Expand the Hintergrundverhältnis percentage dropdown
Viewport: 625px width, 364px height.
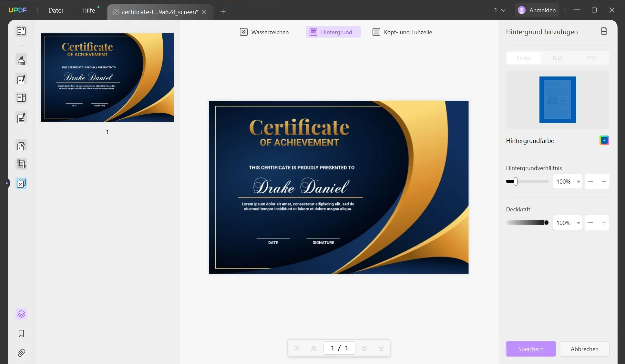click(578, 182)
